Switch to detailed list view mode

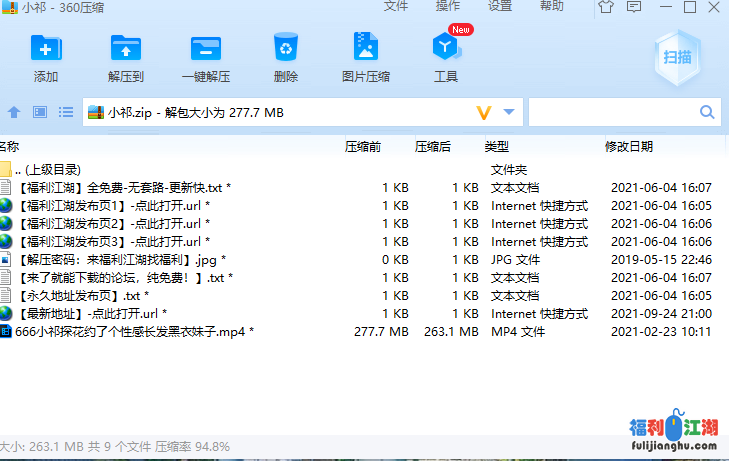coord(66,112)
